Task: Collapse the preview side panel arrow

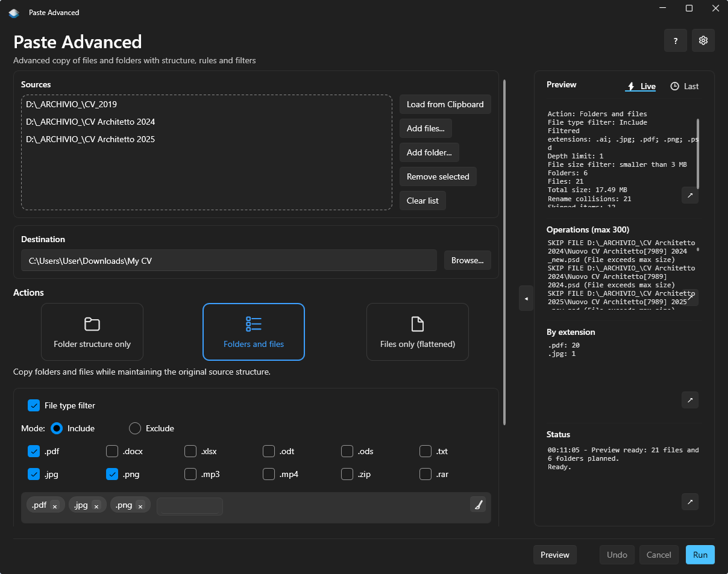Action: click(x=526, y=298)
